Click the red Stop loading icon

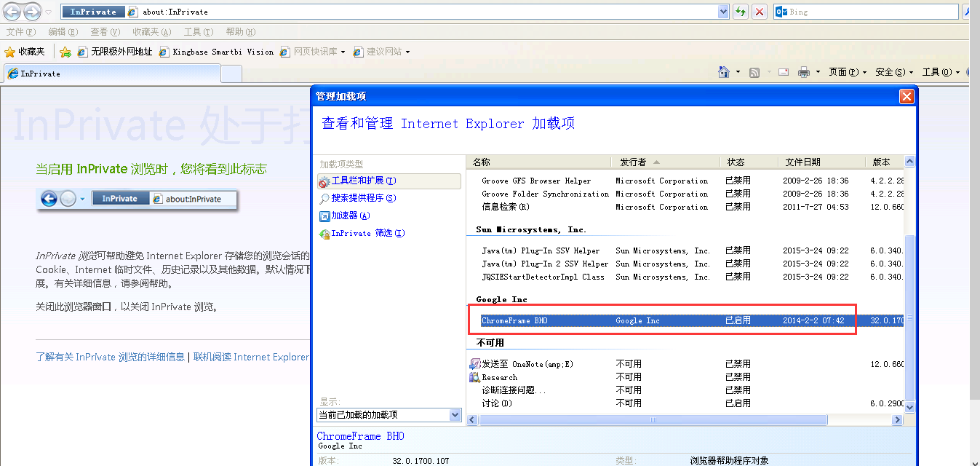point(760,12)
